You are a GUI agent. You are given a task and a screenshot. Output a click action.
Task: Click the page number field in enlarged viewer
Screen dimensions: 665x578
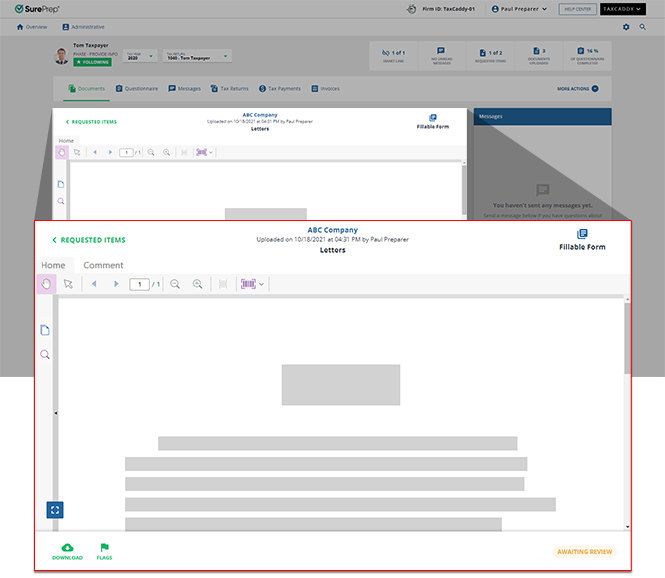139,284
